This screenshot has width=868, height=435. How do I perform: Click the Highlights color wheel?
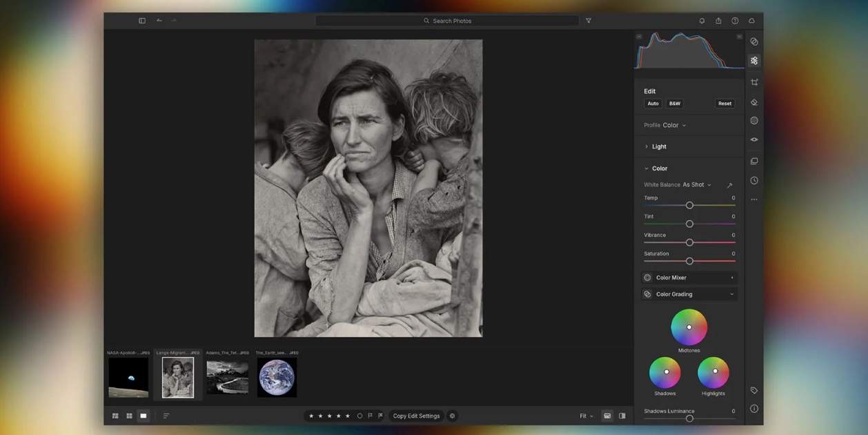click(713, 372)
